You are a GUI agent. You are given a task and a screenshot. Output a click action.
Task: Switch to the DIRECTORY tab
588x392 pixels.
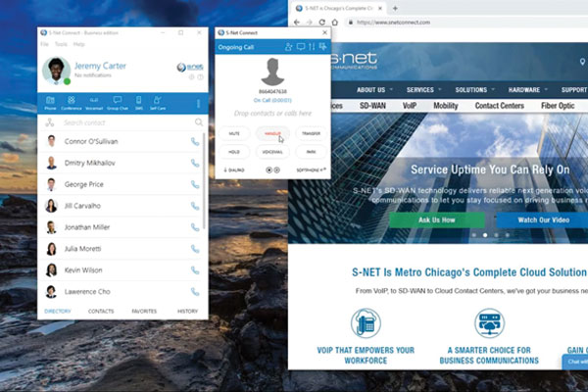[x=58, y=311]
